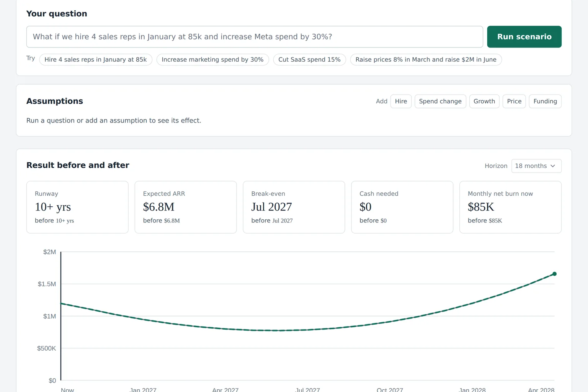This screenshot has height=392, width=588.
Task: Click the Monthly net burn $85K card
Action: 510,207
